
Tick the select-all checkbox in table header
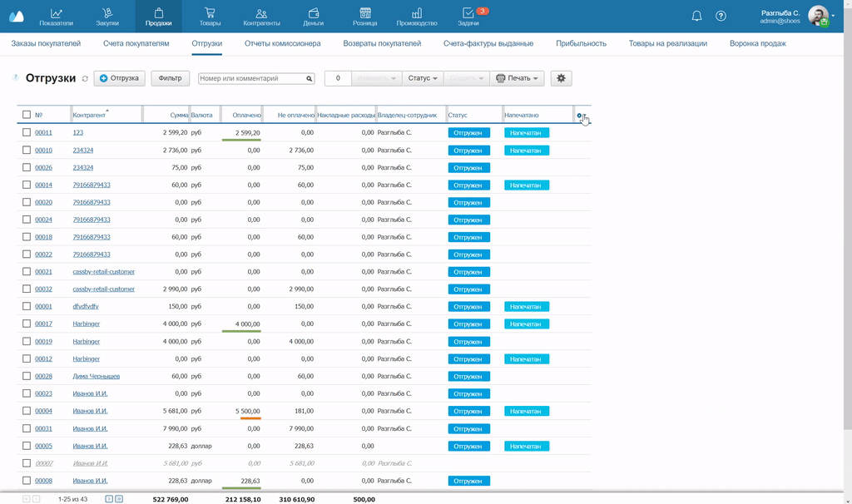(x=27, y=115)
